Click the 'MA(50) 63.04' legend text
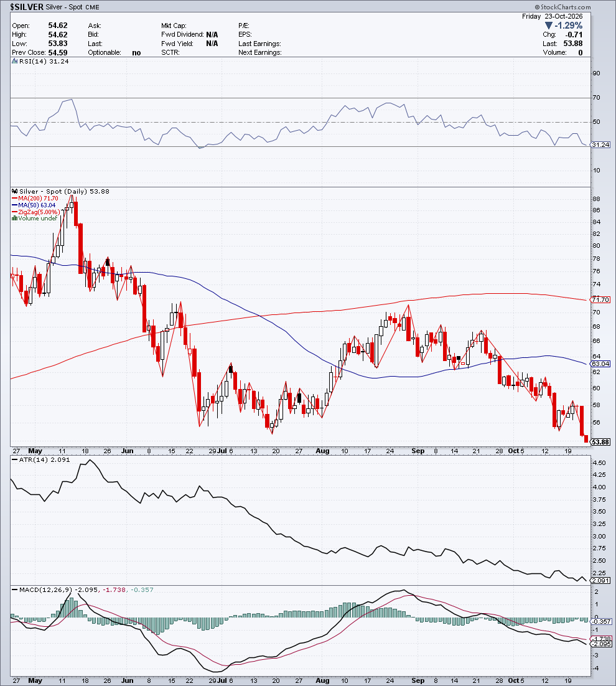Image resolution: width=616 pixels, height=686 pixels. (37, 205)
